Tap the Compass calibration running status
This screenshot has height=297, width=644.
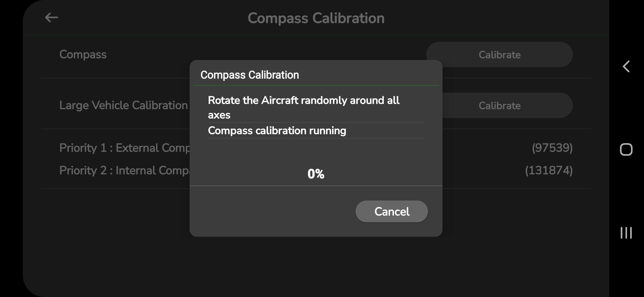point(277,131)
